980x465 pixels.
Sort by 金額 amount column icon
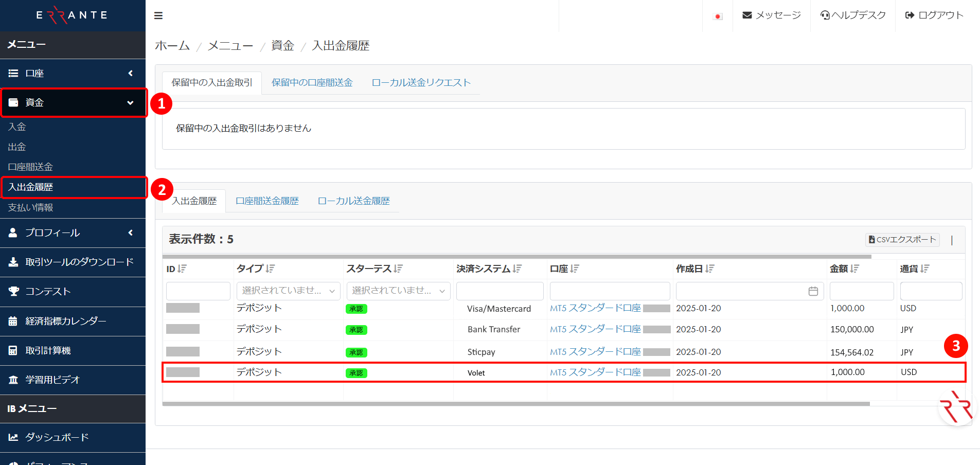[854, 269]
